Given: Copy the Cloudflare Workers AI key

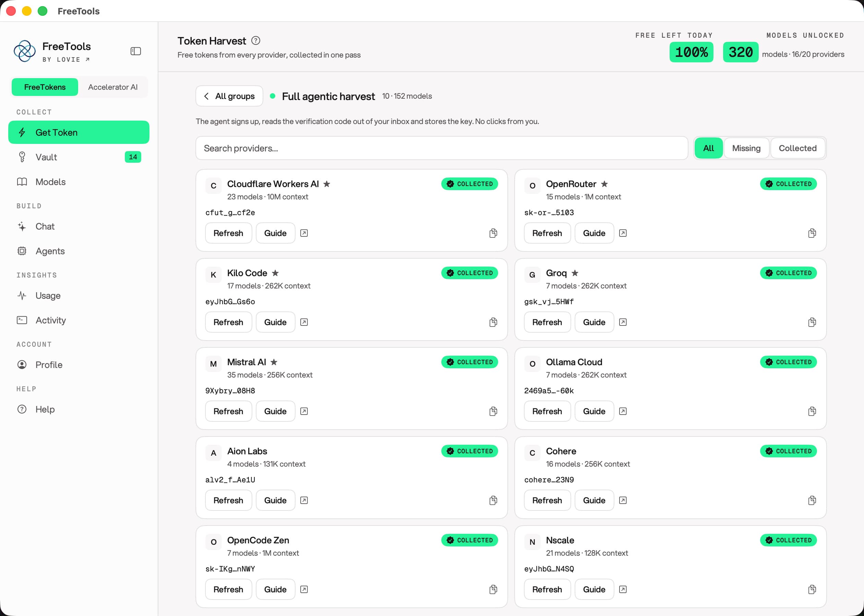Looking at the screenshot, I should point(493,233).
